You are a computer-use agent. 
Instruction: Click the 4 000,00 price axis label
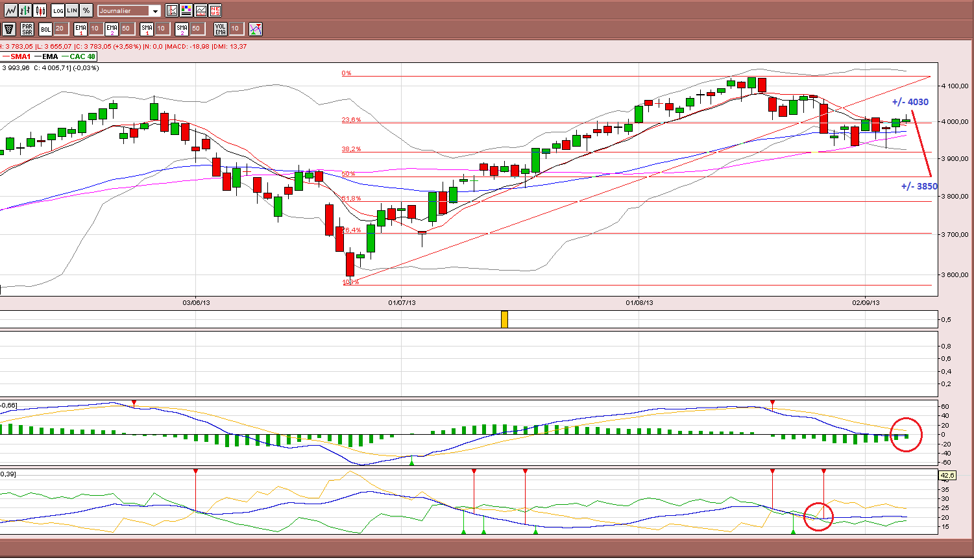(x=955, y=122)
